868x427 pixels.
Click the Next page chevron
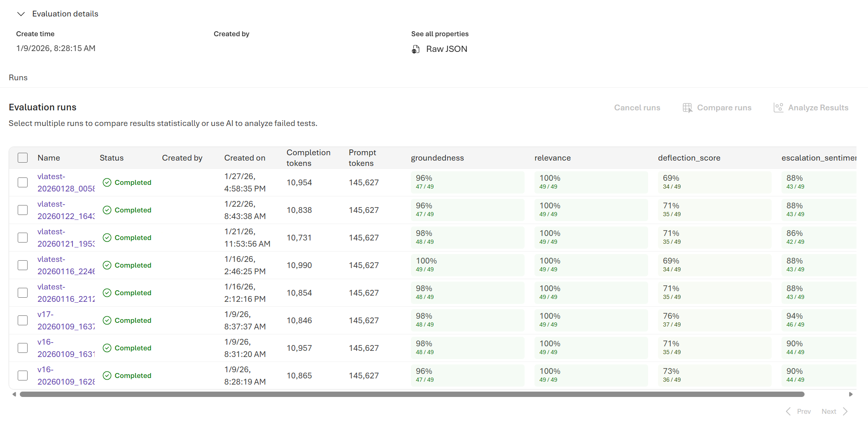coord(845,411)
